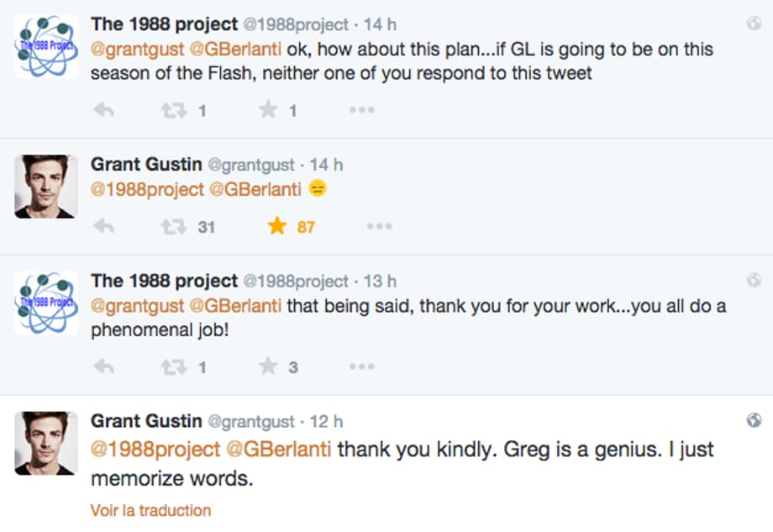773x532 pixels.
Task: Unfavorite Grant Gustin's tweet with 87 favorites
Action: [x=276, y=225]
